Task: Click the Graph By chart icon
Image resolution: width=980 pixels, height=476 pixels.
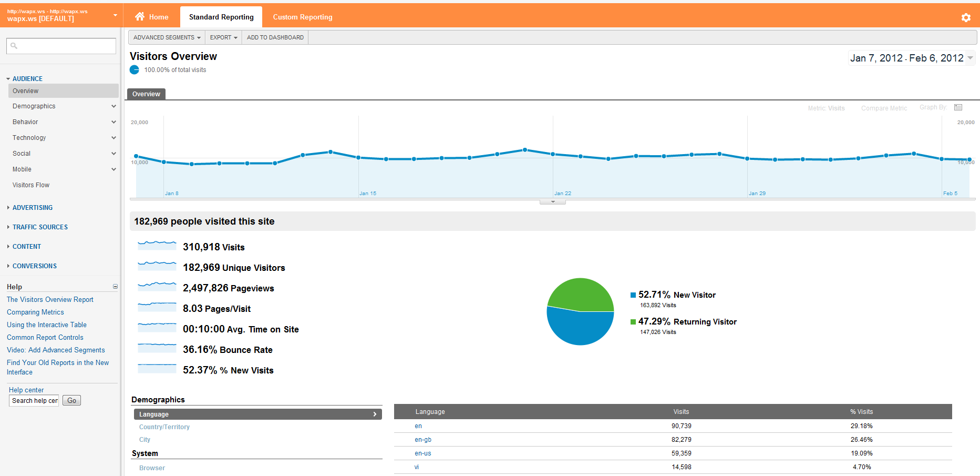Action: (958, 107)
